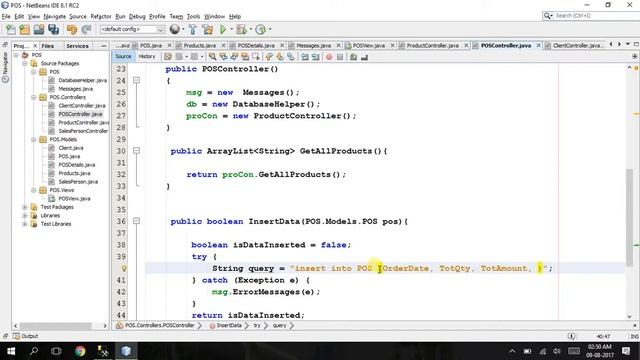Click the Previous Bookmark icon
Screen dimensions: 640x360
click(269, 57)
